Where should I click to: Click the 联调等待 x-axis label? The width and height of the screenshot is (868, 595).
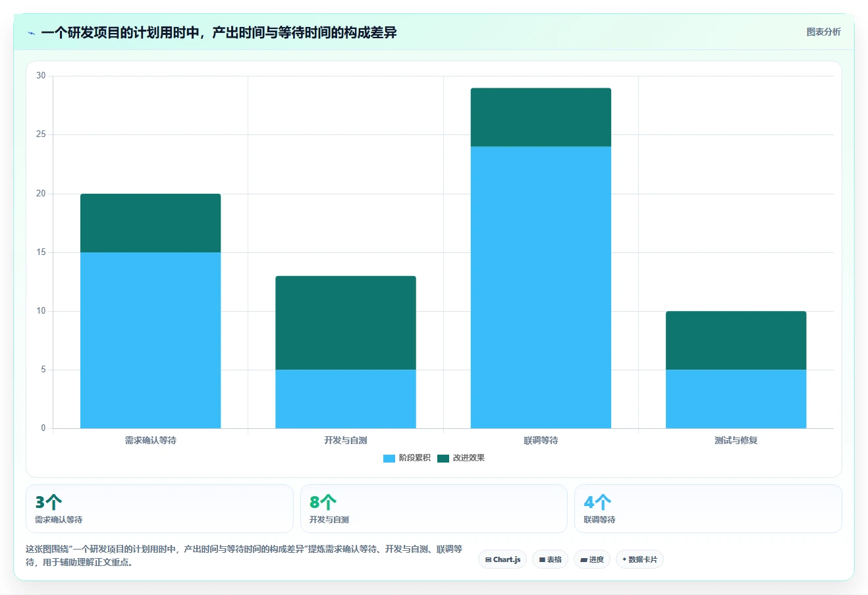[541, 440]
